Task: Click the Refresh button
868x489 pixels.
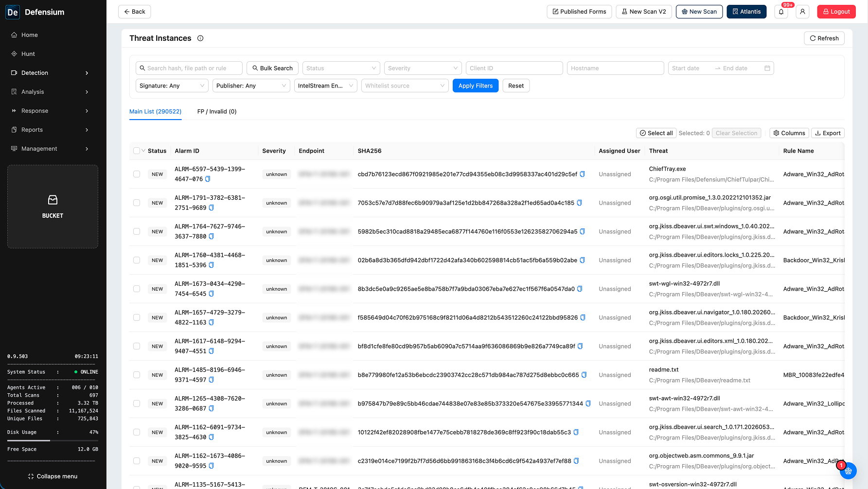Action: 824,38
